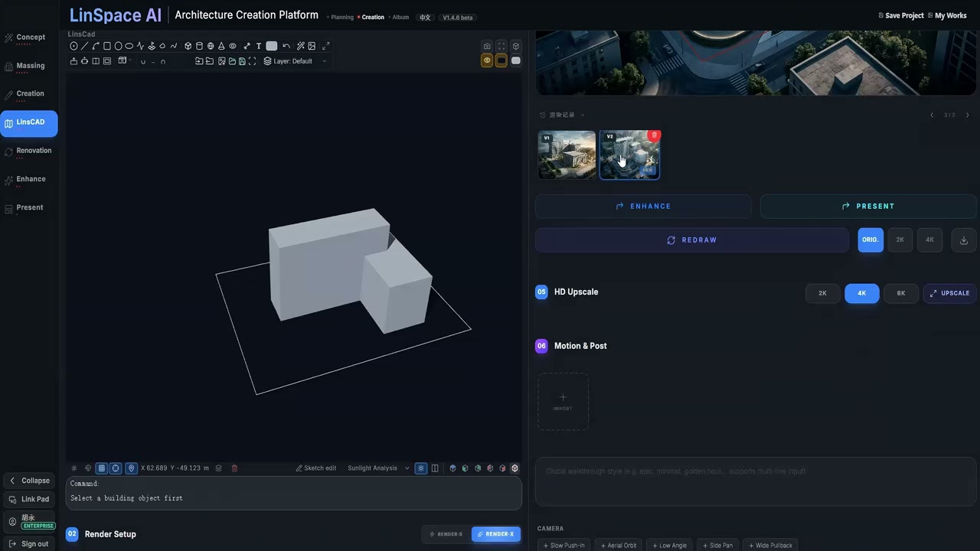Click the green open folder icon
This screenshot has height=551, width=980.
click(x=232, y=61)
